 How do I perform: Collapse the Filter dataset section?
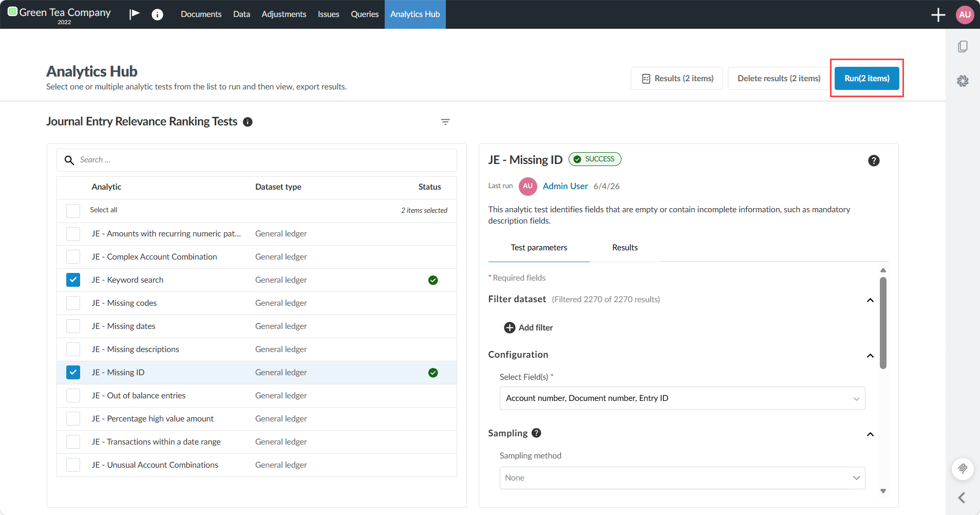point(870,300)
